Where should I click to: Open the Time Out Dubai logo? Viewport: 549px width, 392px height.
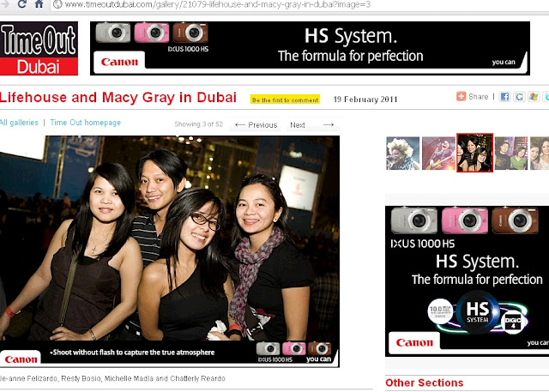coord(39,49)
